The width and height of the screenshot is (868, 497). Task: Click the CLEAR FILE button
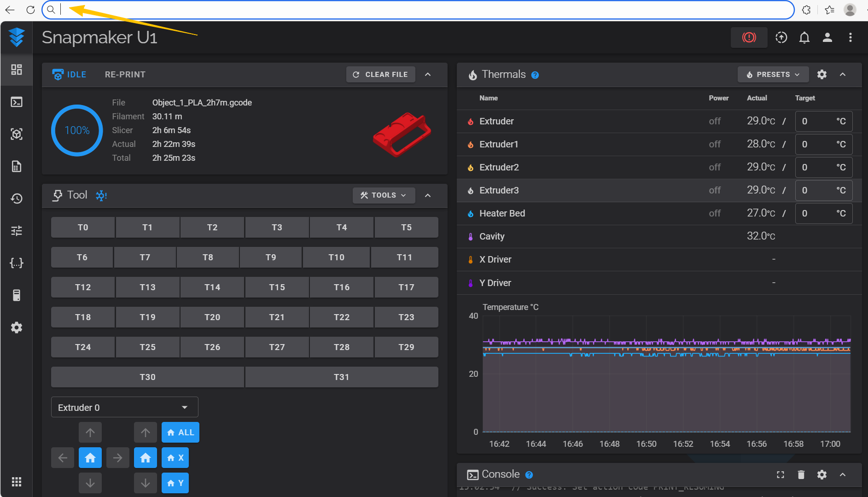pyautogui.click(x=380, y=75)
